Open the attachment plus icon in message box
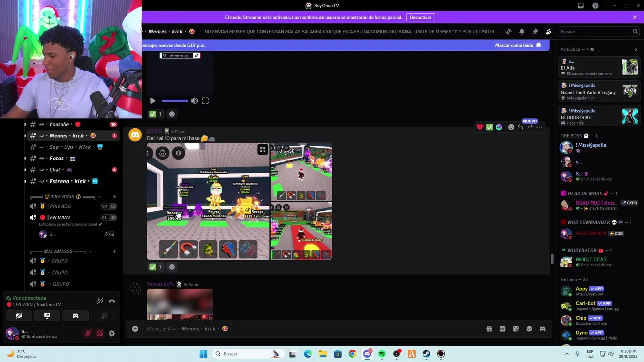The width and height of the screenshot is (644, 362). 135,329
